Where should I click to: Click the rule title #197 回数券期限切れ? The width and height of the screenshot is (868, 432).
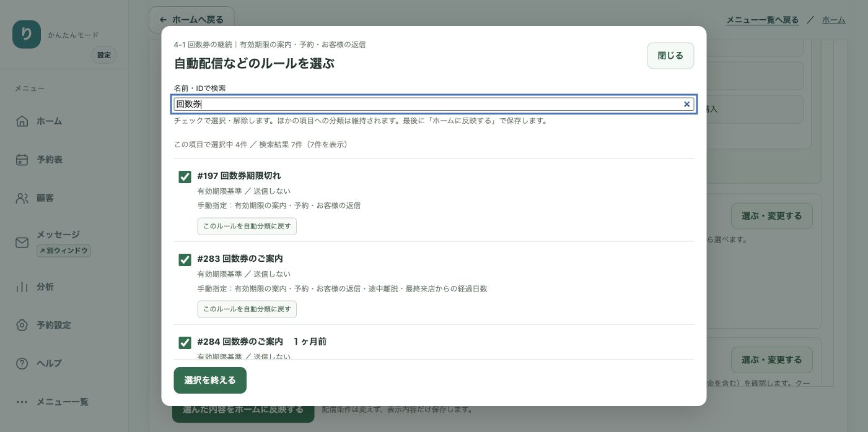pos(239,176)
